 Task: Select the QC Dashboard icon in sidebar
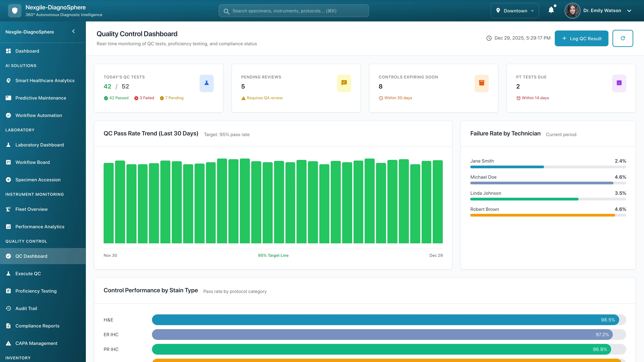8,256
